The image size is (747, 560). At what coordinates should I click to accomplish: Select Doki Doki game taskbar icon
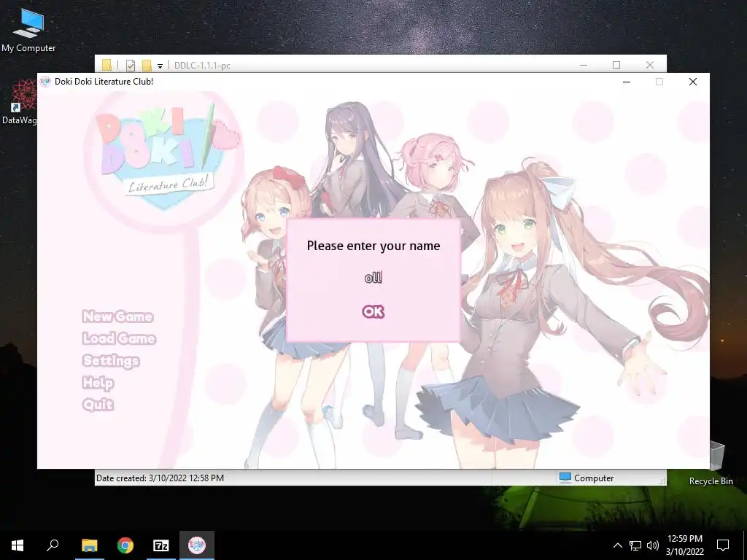click(197, 545)
